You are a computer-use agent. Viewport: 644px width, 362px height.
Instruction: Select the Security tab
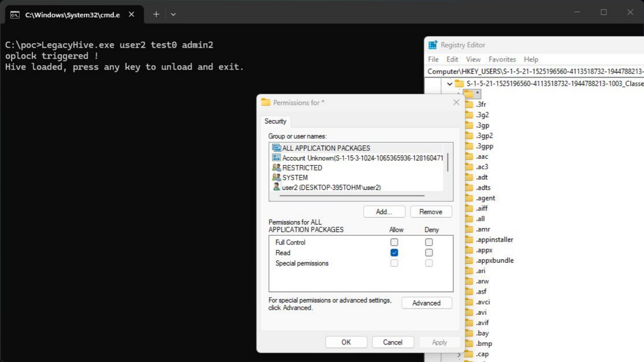(275, 121)
